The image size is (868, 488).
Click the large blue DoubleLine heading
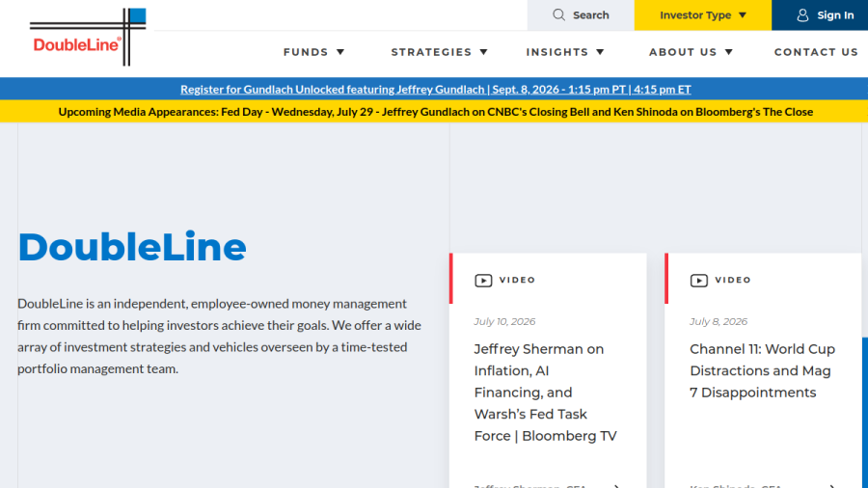[x=132, y=247]
